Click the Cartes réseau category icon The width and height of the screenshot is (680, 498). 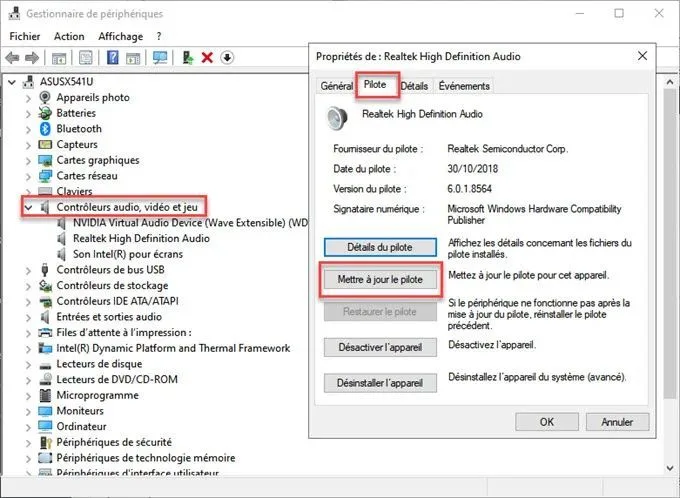(x=45, y=176)
